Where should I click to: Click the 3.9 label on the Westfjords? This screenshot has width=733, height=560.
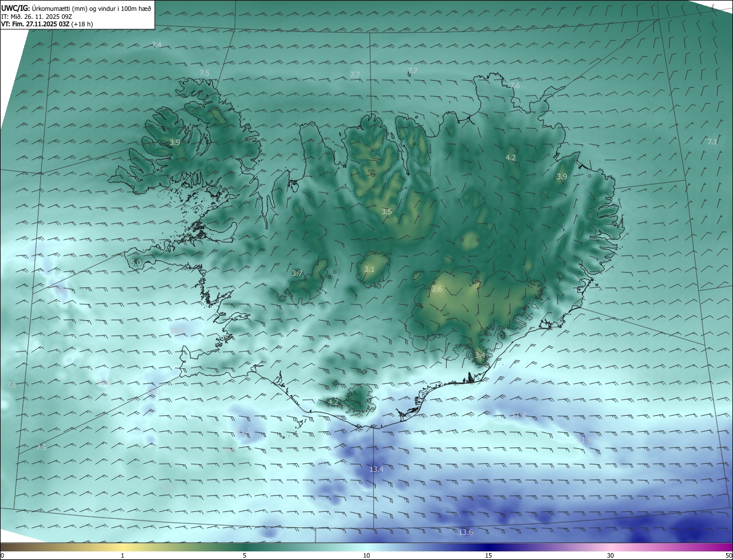pos(175,142)
